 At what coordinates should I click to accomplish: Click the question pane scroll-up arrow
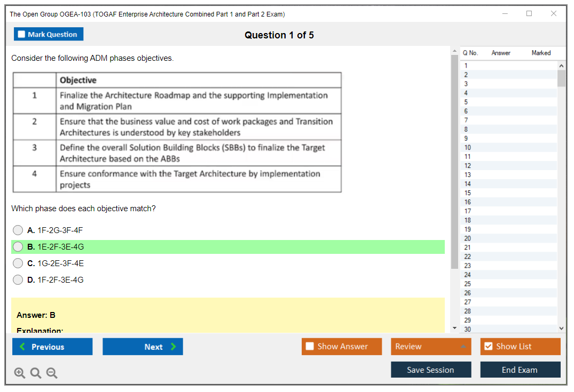[454, 51]
